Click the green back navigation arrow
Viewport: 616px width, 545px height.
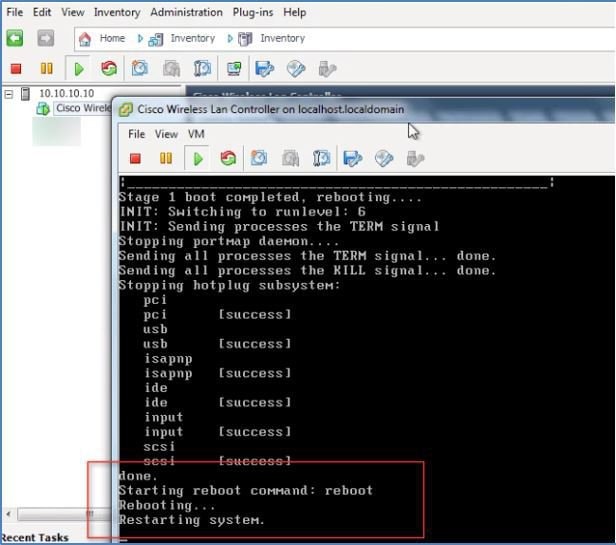coord(15,38)
